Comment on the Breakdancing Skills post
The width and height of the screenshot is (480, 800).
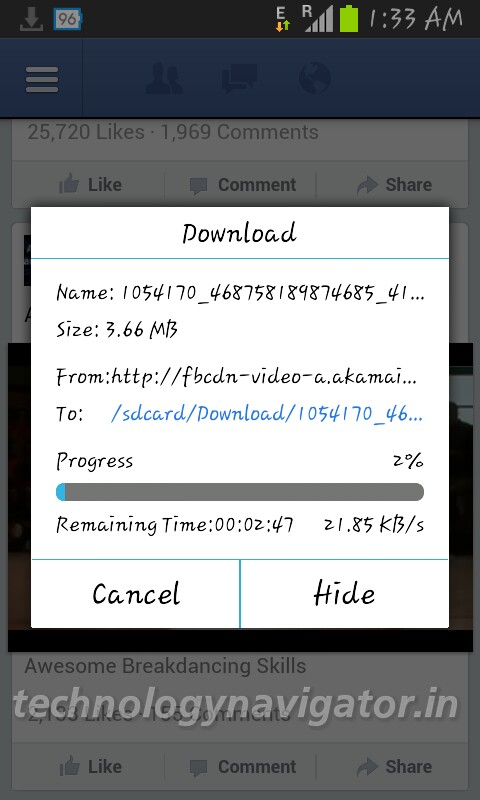pyautogui.click(x=243, y=767)
